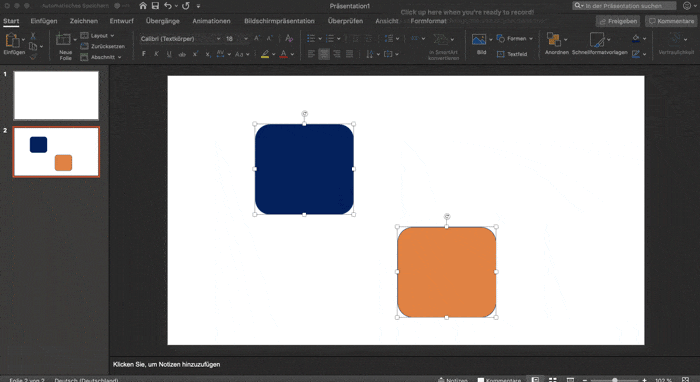
Task: Click the Freigeben share button
Action: click(618, 21)
